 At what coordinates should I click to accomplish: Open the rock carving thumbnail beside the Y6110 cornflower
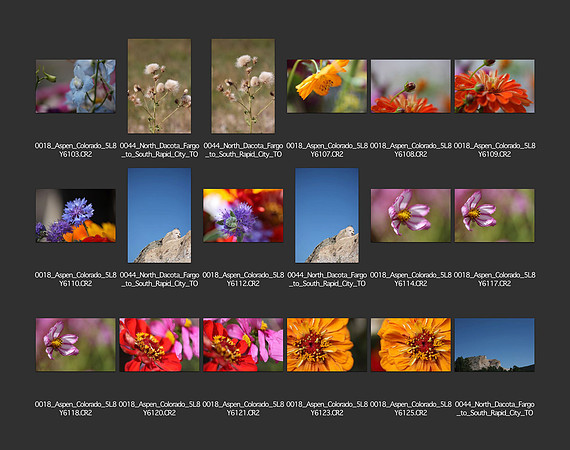tap(159, 216)
